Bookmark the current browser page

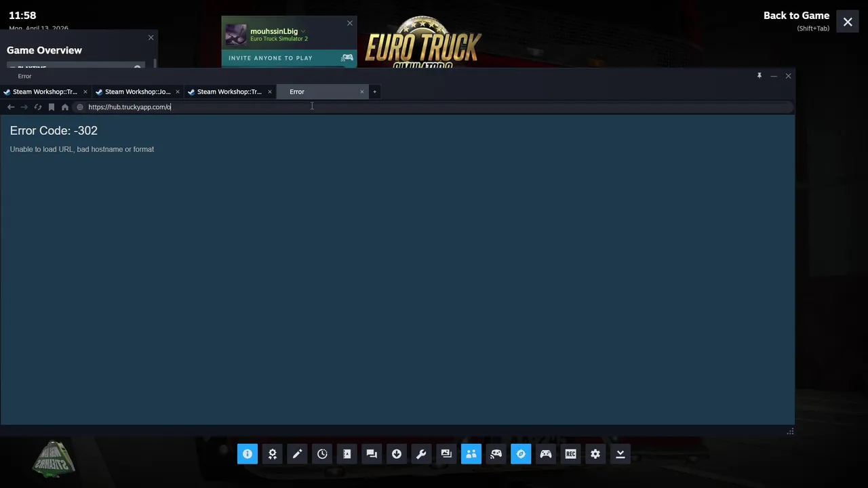click(52, 107)
